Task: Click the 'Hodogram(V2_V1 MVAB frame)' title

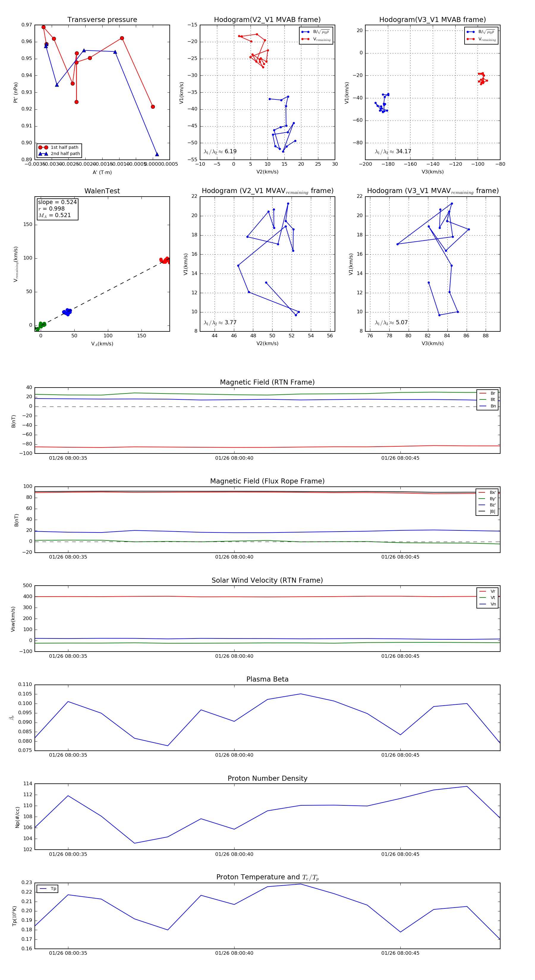Action: tap(267, 19)
